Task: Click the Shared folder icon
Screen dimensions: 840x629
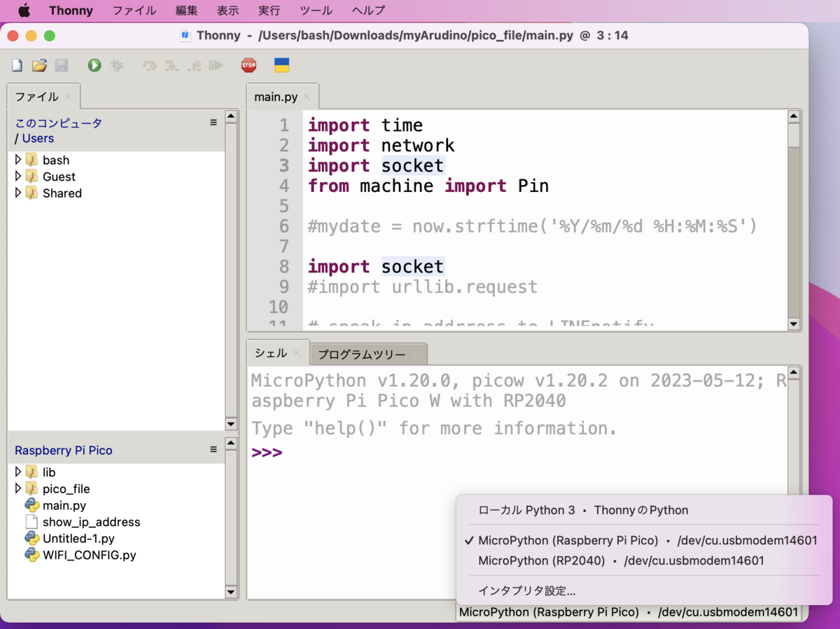Action: coord(31,193)
